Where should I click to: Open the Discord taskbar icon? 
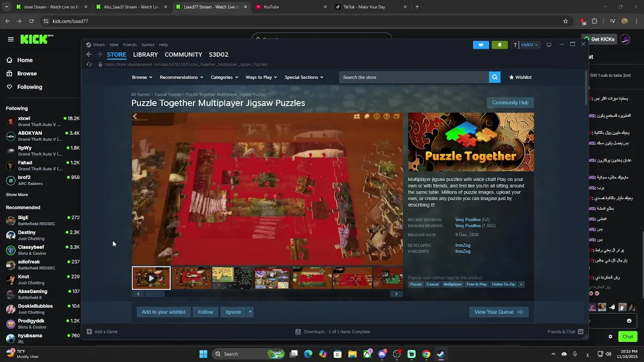pos(382,354)
